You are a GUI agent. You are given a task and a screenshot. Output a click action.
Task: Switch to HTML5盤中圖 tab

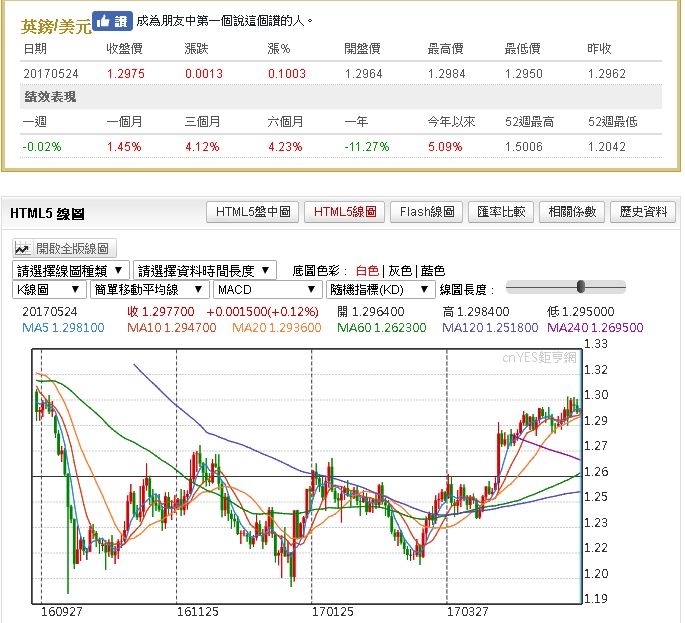coord(253,212)
